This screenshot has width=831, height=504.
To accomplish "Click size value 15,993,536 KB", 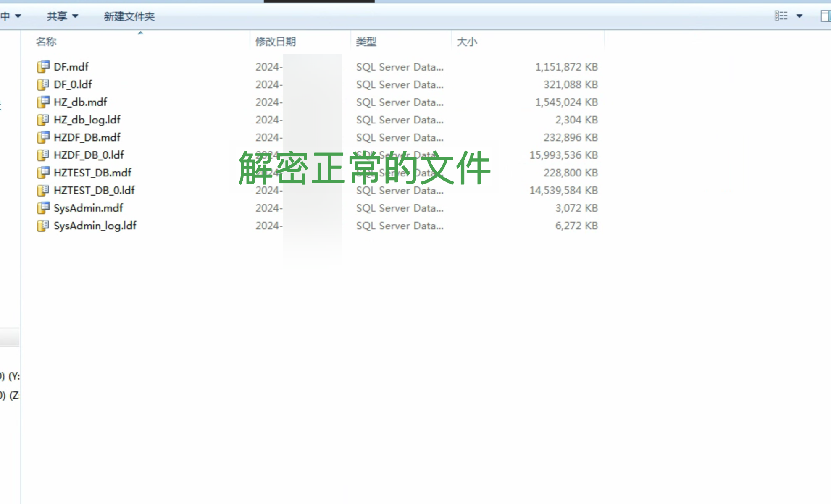I will pos(563,155).
